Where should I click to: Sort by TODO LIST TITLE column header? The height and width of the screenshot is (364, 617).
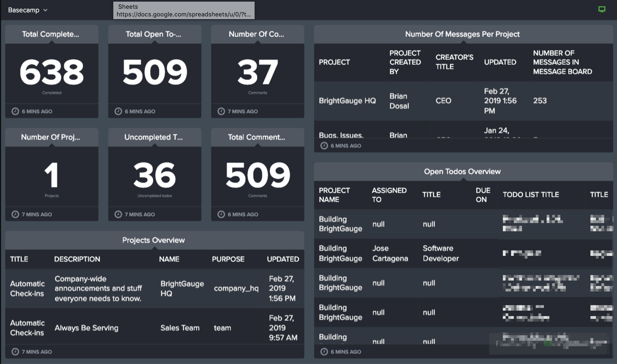[x=531, y=195]
